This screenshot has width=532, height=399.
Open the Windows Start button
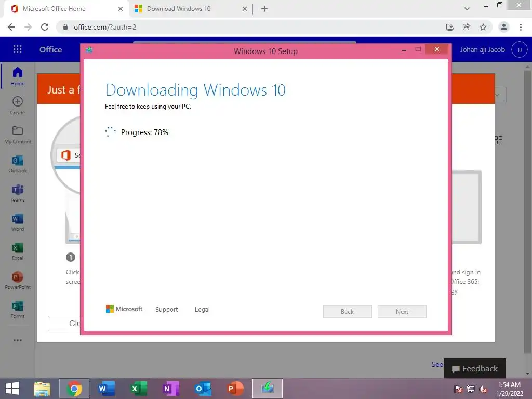12,389
